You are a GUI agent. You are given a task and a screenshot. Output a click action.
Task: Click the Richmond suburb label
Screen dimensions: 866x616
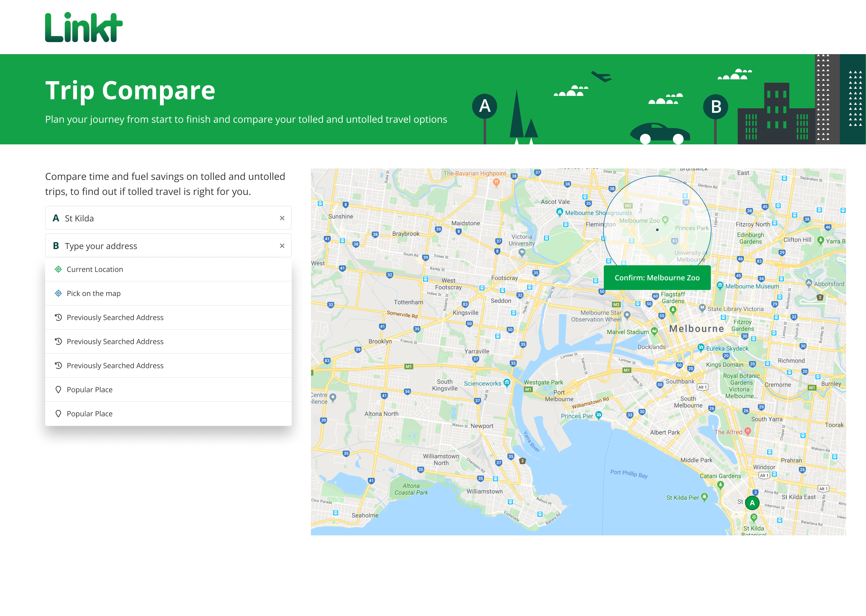coord(791,361)
